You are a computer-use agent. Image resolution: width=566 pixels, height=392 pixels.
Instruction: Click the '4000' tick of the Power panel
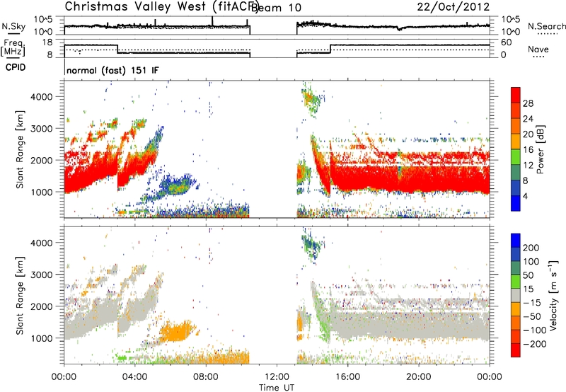point(42,97)
